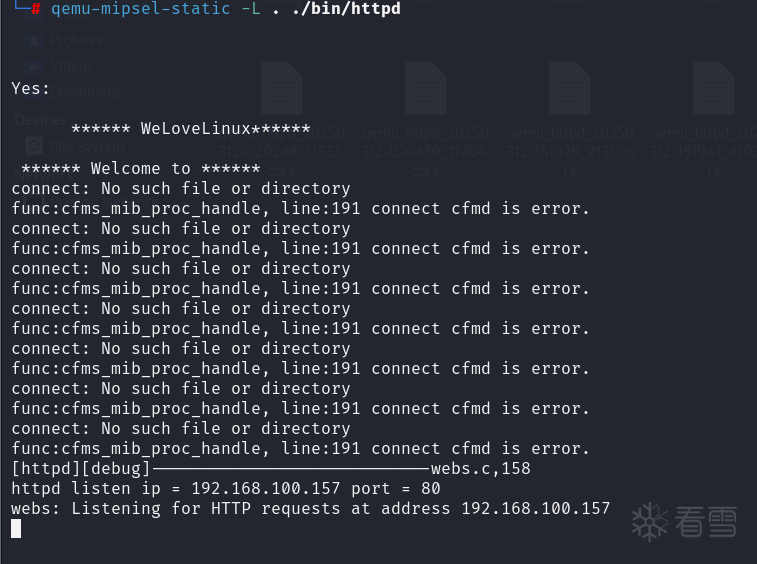Click the WeLoveLinux banner line
The image size is (757, 564).
[x=190, y=129]
